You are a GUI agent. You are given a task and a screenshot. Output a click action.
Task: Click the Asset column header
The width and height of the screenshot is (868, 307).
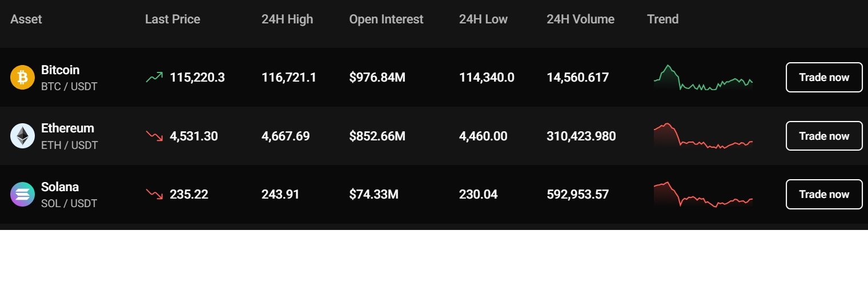pyautogui.click(x=26, y=19)
